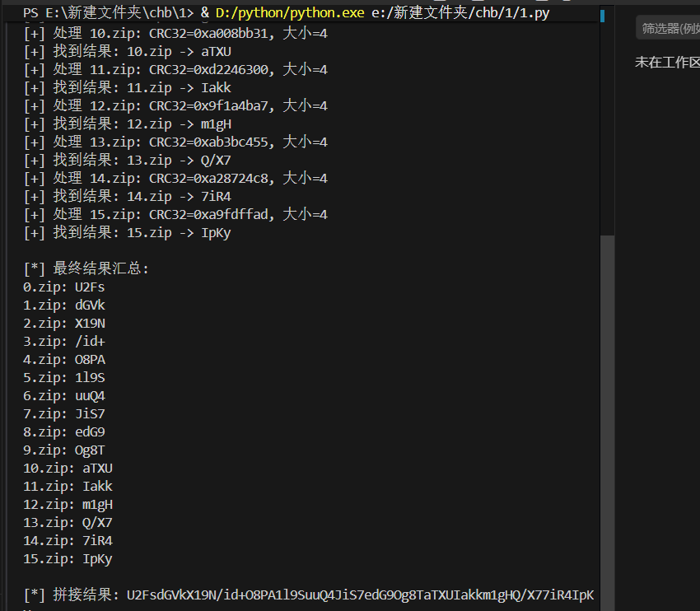Click the 筛选器 filter input field
The height and width of the screenshot is (611, 700).
click(x=667, y=27)
